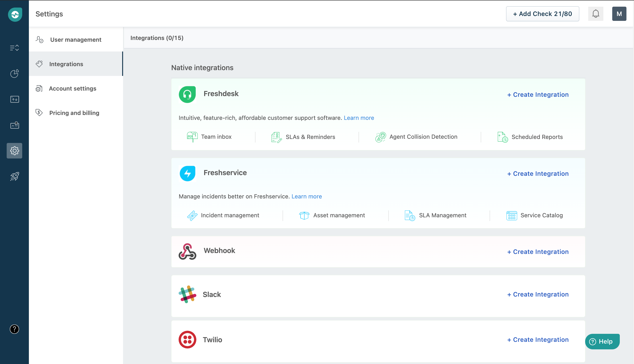Screen dimensions: 634x364
Task: Open the Help chat widget
Action: [602, 341]
